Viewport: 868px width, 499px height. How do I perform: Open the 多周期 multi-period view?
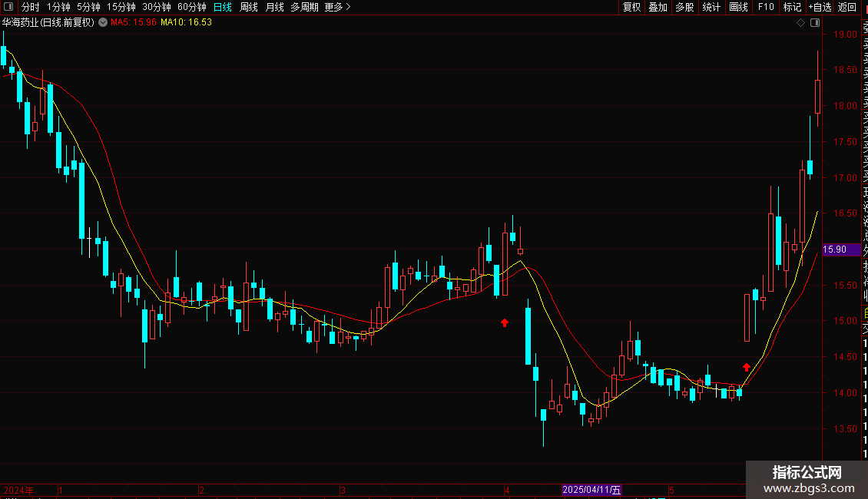coord(304,7)
